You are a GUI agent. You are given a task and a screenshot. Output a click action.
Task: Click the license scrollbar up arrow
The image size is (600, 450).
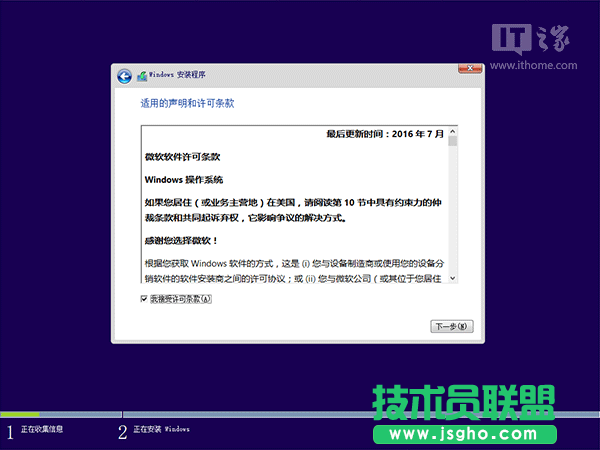click(453, 132)
